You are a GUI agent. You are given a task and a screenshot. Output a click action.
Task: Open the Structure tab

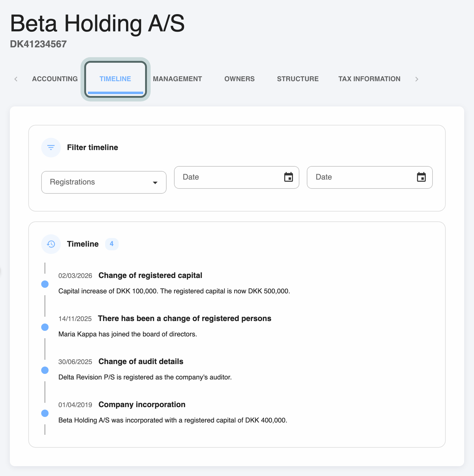298,79
